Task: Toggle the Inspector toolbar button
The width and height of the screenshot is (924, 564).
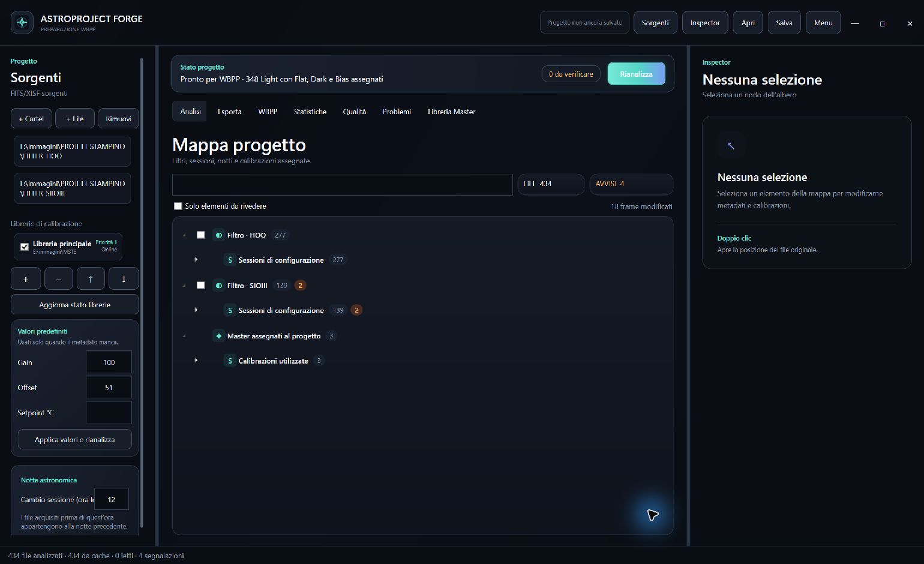Action: (x=705, y=23)
